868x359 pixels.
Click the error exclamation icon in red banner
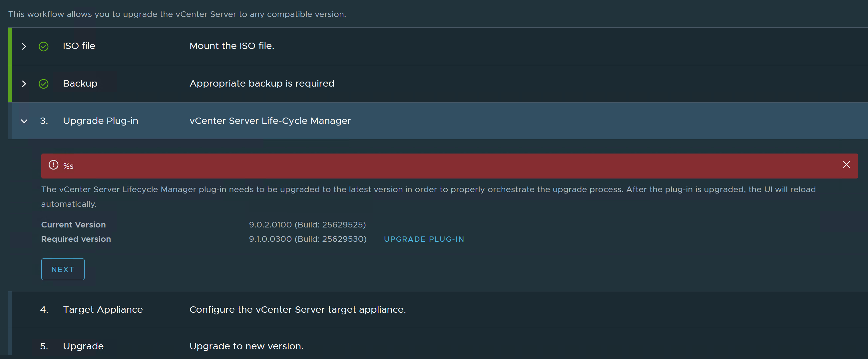[53, 165]
